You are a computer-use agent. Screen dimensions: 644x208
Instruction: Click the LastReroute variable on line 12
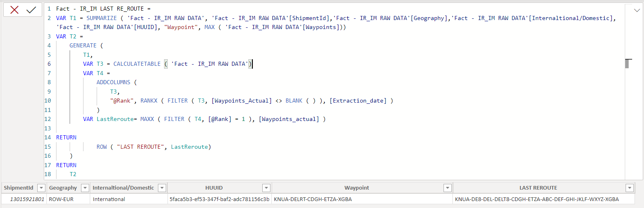pos(115,119)
